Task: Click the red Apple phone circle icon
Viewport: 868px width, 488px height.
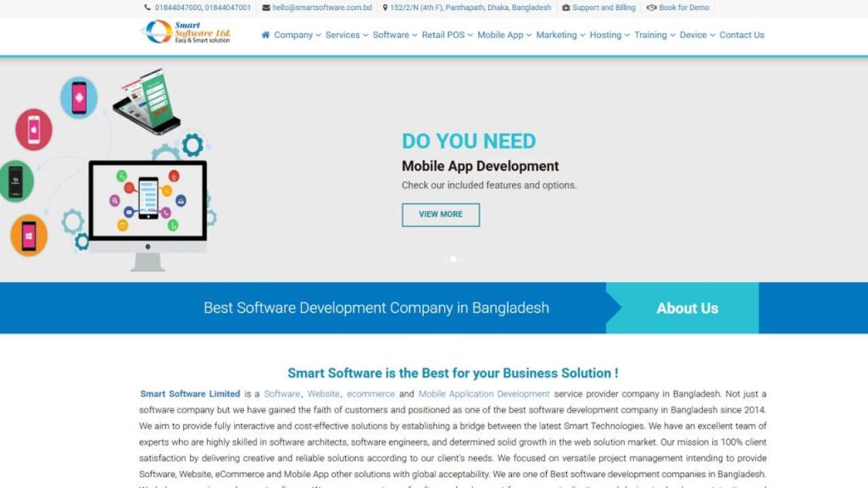Action: (x=34, y=130)
